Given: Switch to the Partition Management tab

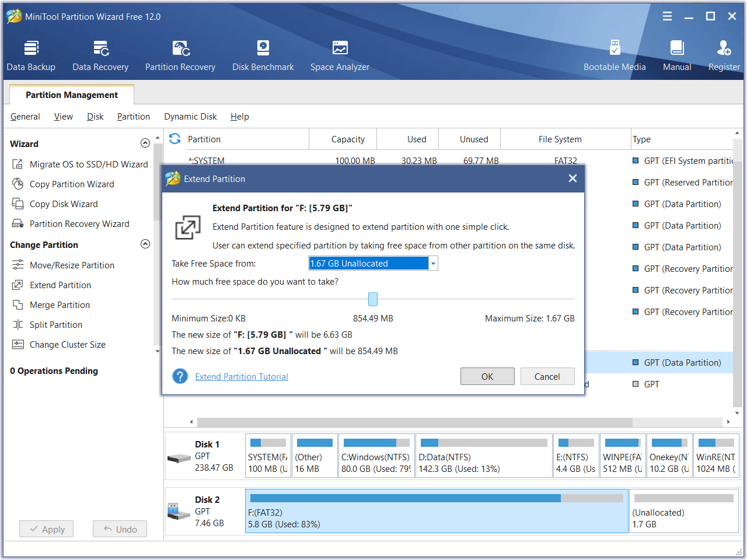Looking at the screenshot, I should click(71, 94).
